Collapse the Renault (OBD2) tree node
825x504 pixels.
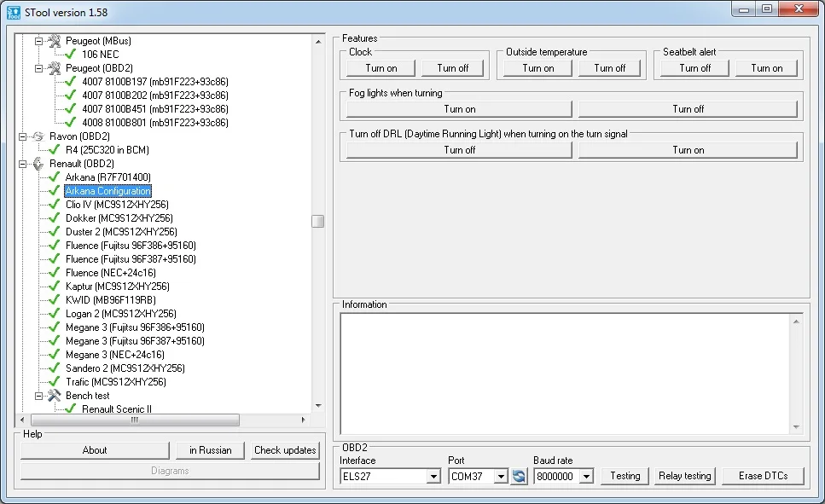click(x=22, y=164)
